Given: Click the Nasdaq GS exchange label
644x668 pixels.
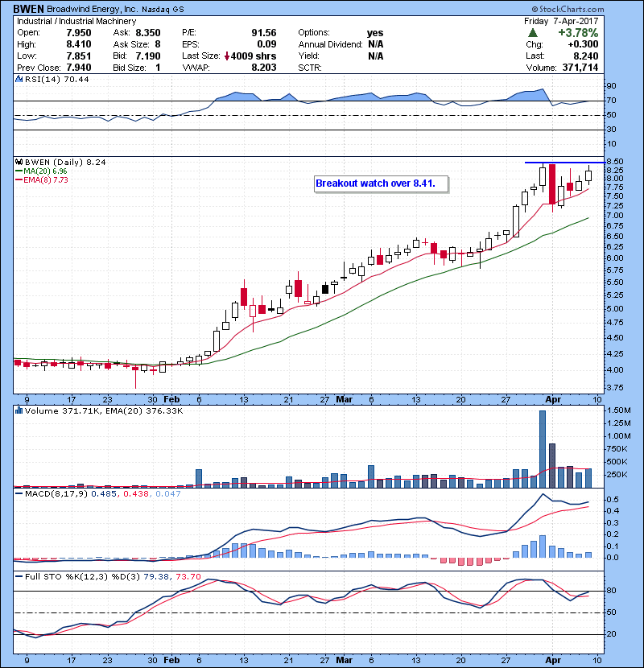Looking at the screenshot, I should [x=163, y=10].
